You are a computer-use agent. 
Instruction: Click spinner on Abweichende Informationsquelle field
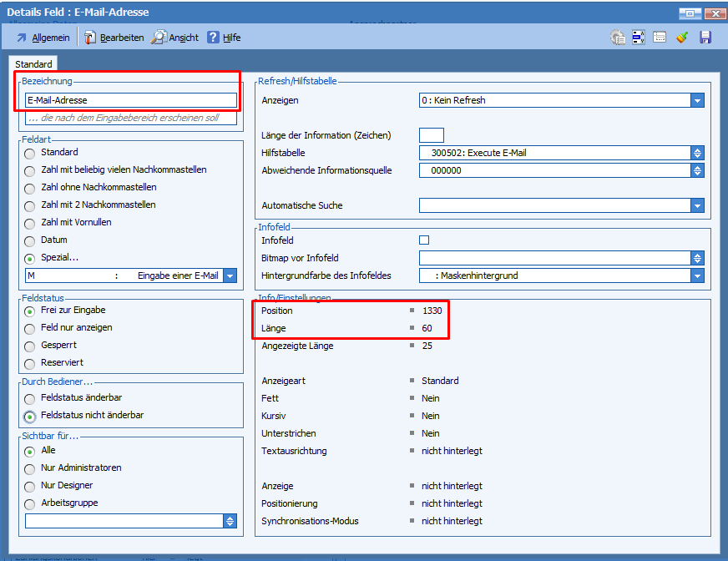697,170
